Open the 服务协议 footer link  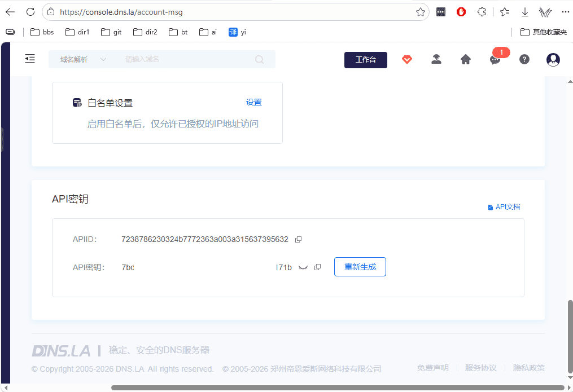click(x=480, y=368)
